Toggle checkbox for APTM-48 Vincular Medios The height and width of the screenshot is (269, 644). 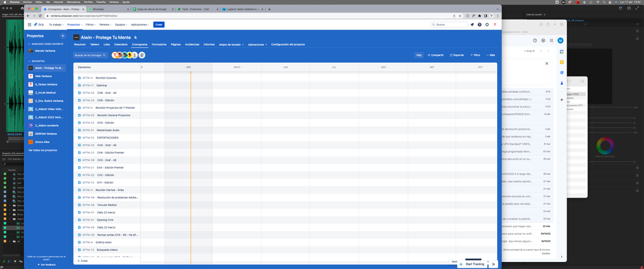click(79, 205)
